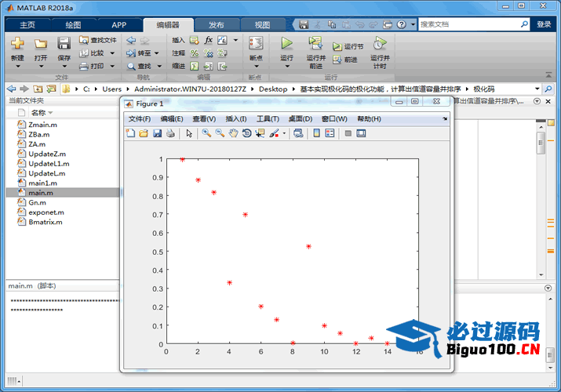Click the Find Files button
This screenshot has height=392, width=561.
tap(97, 40)
